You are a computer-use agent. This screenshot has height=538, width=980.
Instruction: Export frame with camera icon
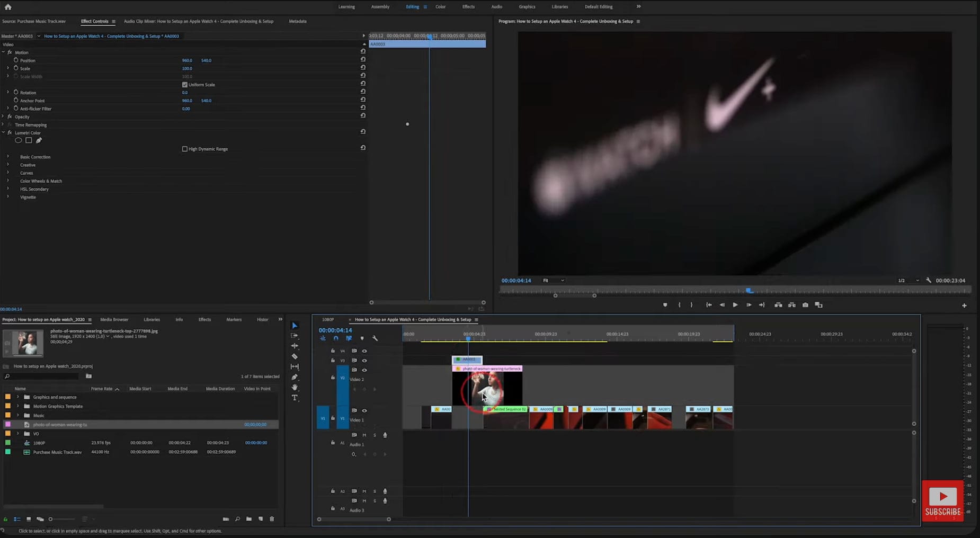click(x=805, y=305)
